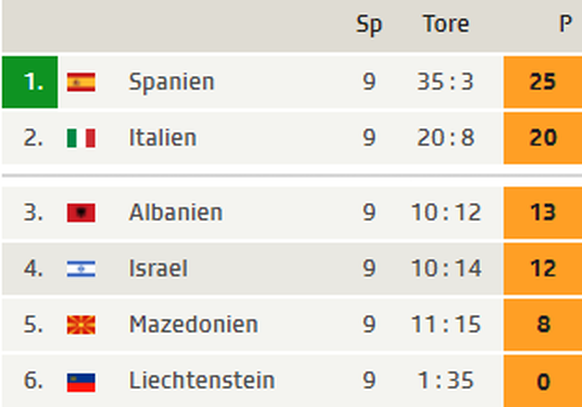Screen dimensions: 582x407
Task: Click the Spain flag icon
Action: 81,82
